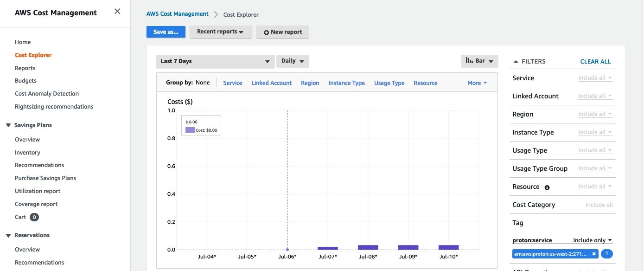Open Home in the sidebar
The width and height of the screenshot is (644, 271).
pyautogui.click(x=23, y=42)
